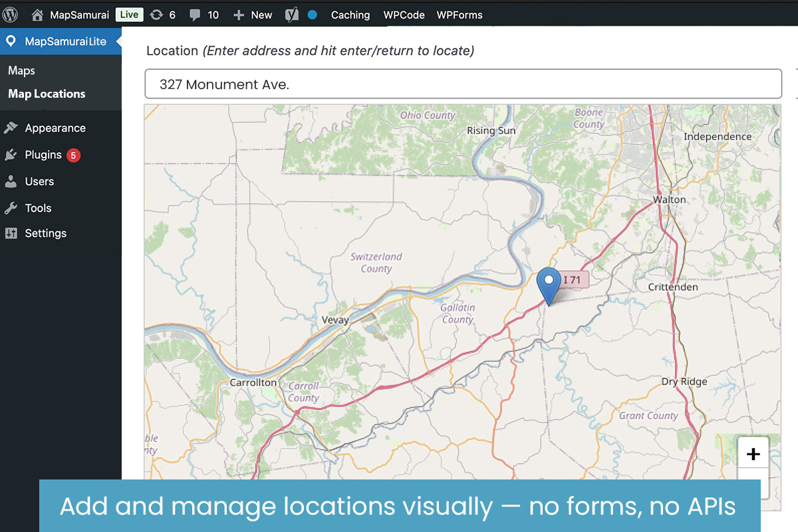Select Maps in the sidebar submenu

click(21, 70)
